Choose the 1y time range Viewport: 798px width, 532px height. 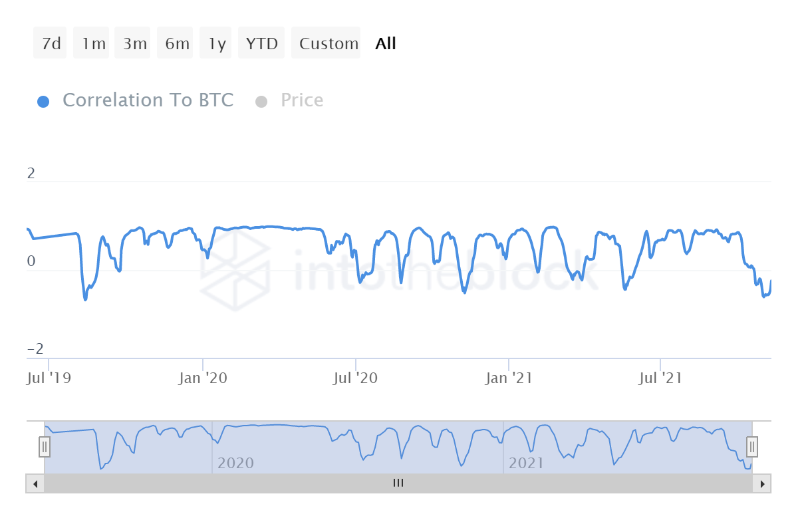pyautogui.click(x=215, y=44)
